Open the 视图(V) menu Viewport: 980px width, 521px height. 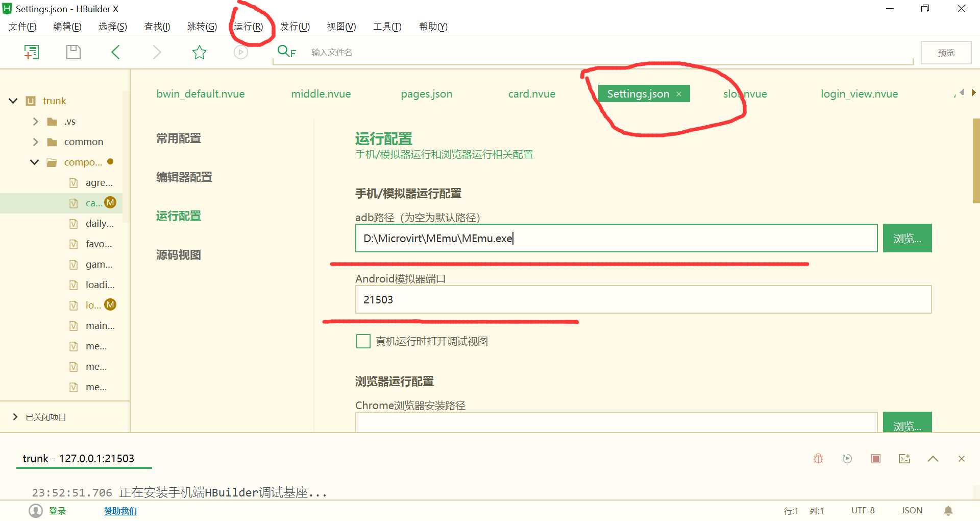pyautogui.click(x=341, y=27)
